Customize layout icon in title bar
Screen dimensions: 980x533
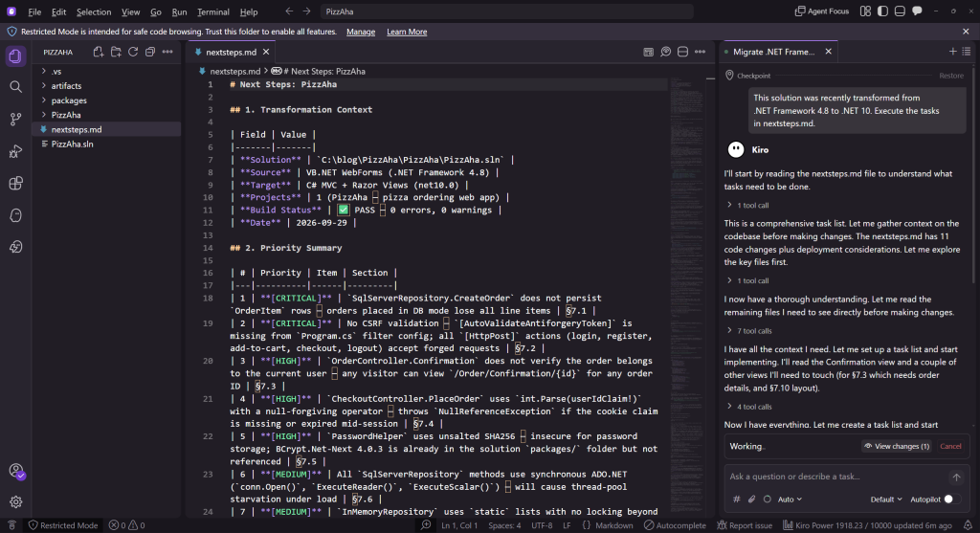coord(865,11)
